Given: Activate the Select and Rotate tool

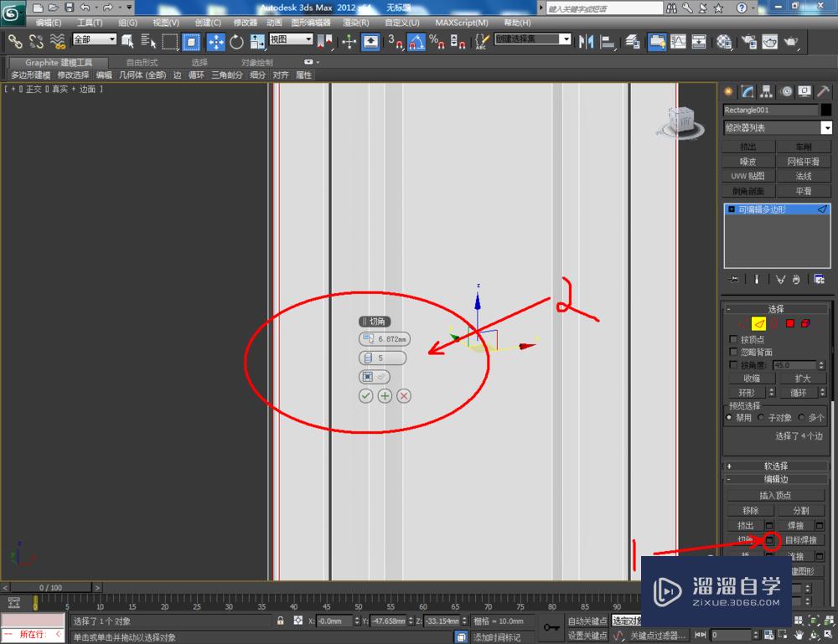Looking at the screenshot, I should point(236,41).
